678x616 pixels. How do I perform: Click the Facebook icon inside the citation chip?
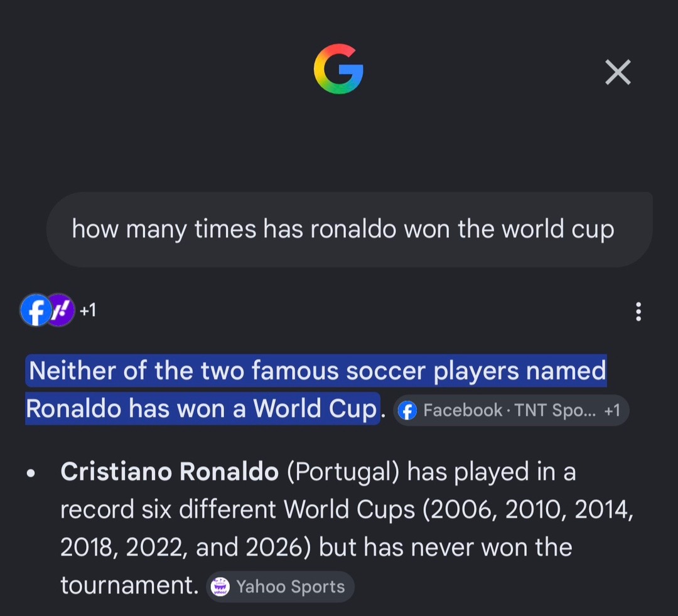(x=407, y=410)
